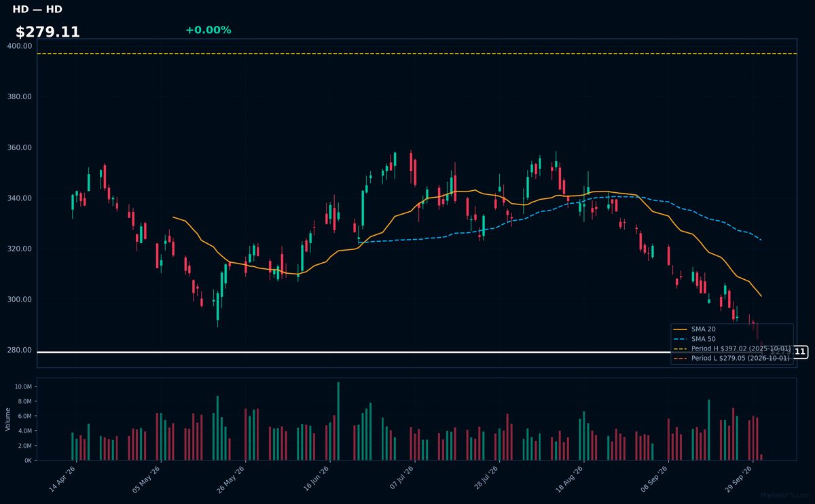Click the 380.00 price axis label
This screenshot has height=504, width=815.
(x=20, y=96)
